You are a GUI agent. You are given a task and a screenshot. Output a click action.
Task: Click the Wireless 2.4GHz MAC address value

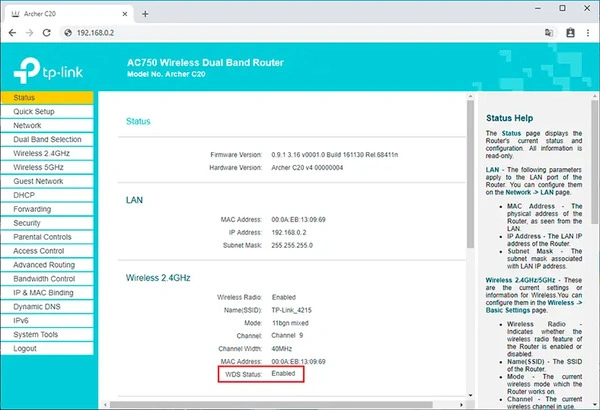298,362
